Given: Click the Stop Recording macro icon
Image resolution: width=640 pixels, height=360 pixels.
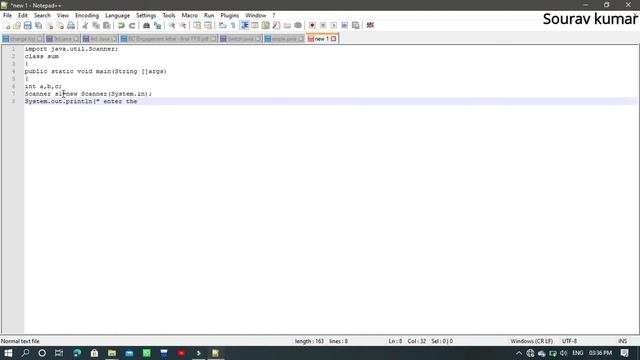Looking at the screenshot, I should (323, 25).
